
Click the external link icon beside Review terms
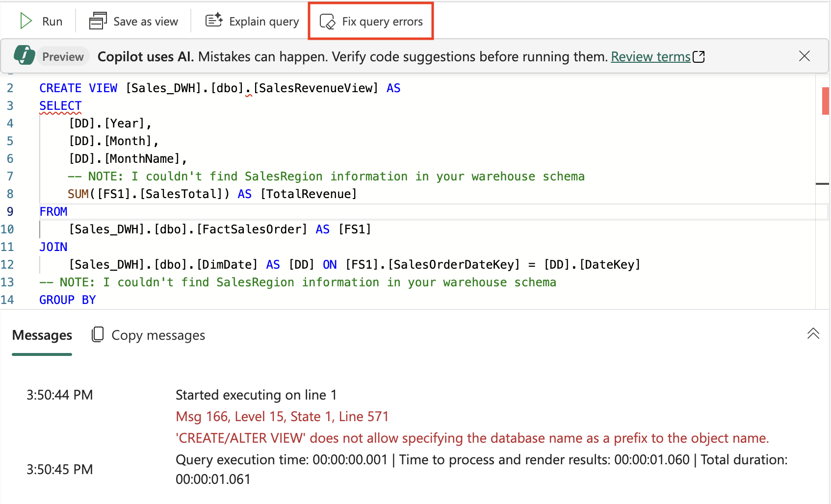pos(699,57)
